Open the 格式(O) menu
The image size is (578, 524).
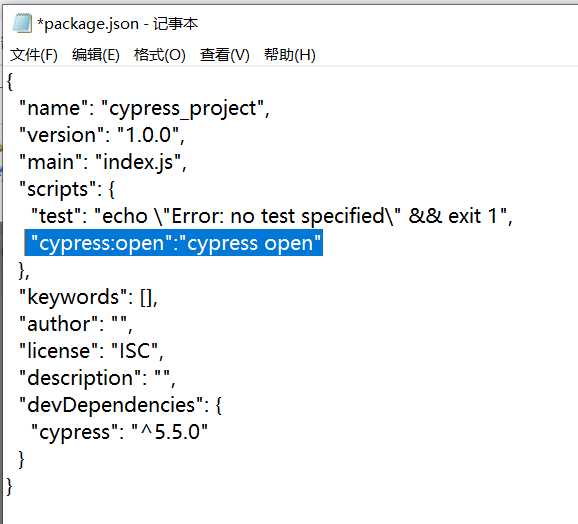coord(160,55)
